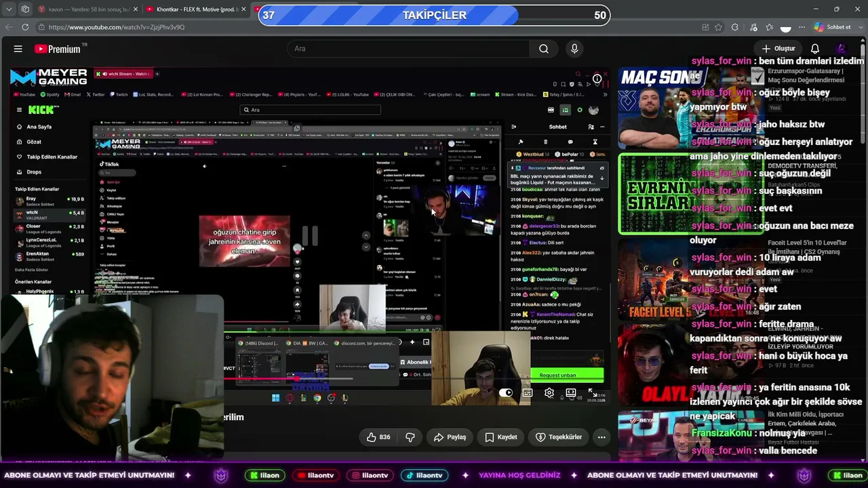This screenshot has width=868, height=488.
Task: Click the Kick logo inside the video
Action: click(x=43, y=110)
